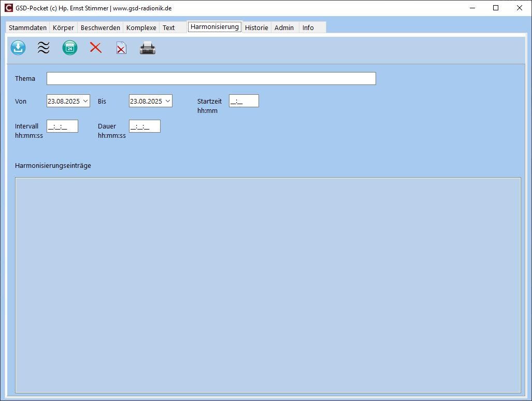
Task: Open the Körper tab
Action: (x=63, y=27)
